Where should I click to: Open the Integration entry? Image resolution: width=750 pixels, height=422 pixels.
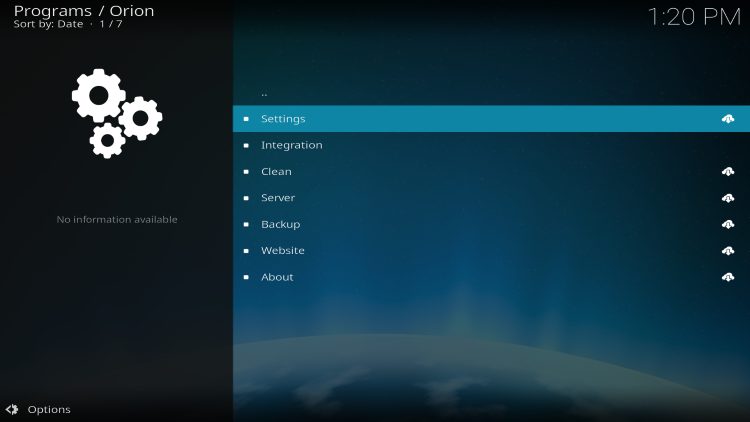[491, 145]
